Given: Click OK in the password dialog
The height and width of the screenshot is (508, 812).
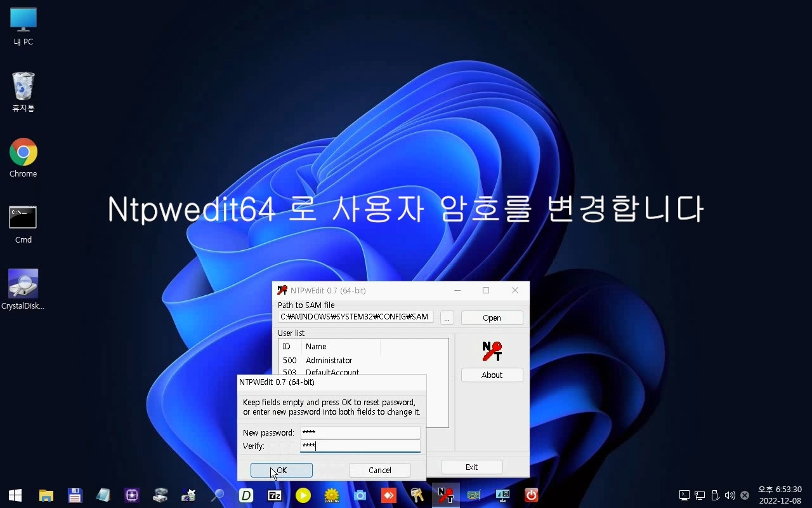Looking at the screenshot, I should tap(282, 470).
